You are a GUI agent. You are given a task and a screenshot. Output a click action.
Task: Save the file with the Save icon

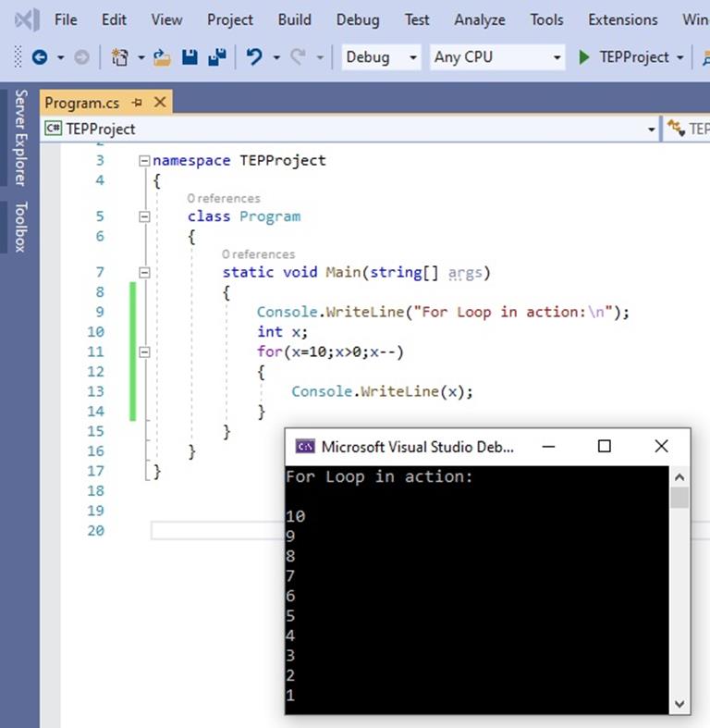pyautogui.click(x=190, y=57)
